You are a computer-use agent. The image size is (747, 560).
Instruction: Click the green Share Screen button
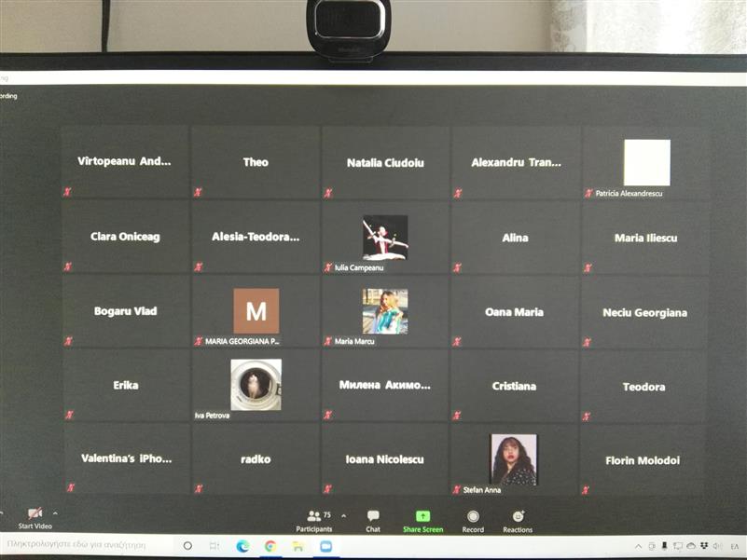(x=423, y=522)
